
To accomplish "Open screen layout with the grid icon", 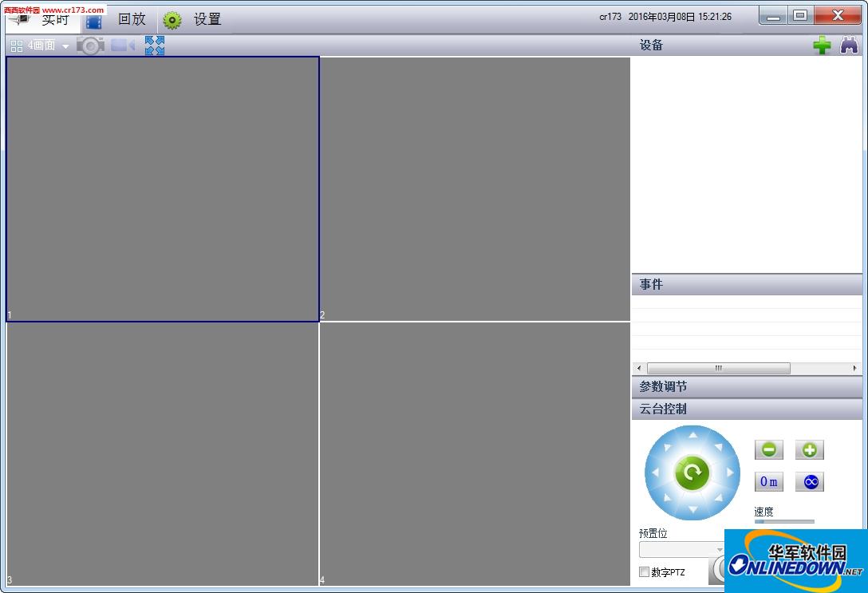I will pyautogui.click(x=16, y=45).
